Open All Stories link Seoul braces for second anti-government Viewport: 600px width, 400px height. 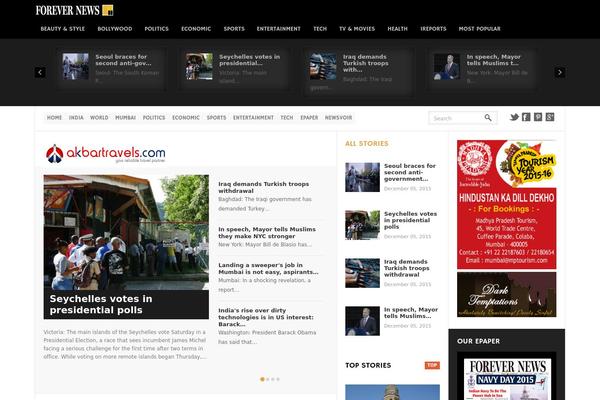tap(410, 172)
